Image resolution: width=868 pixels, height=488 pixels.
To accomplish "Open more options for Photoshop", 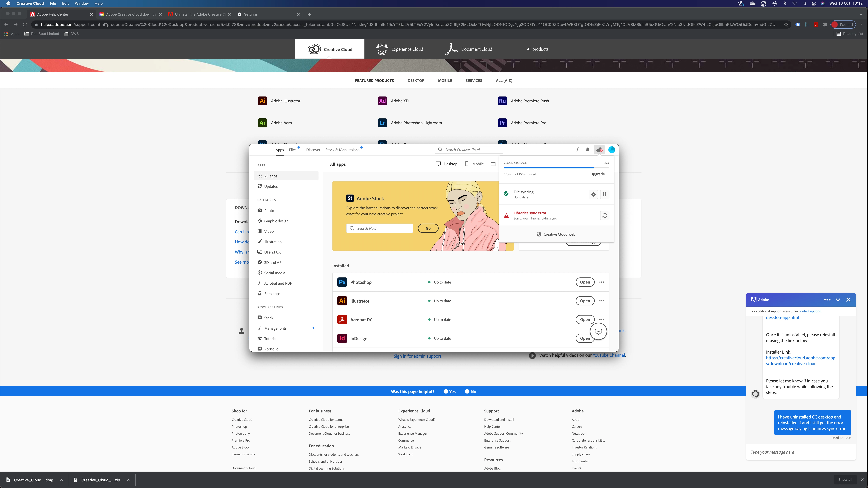I will pyautogui.click(x=602, y=282).
